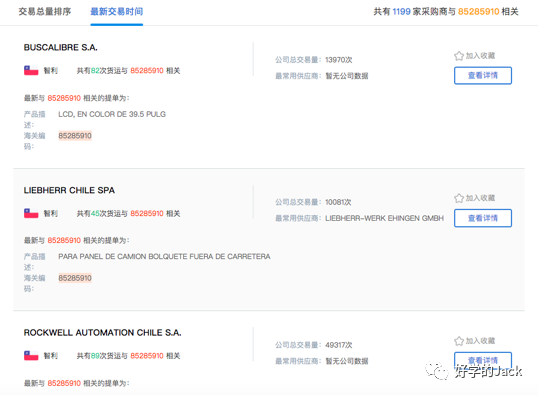This screenshot has height=395, width=538.
Task: Open 查看详情 for BUSCALIBRE S.A.
Action: click(483, 75)
